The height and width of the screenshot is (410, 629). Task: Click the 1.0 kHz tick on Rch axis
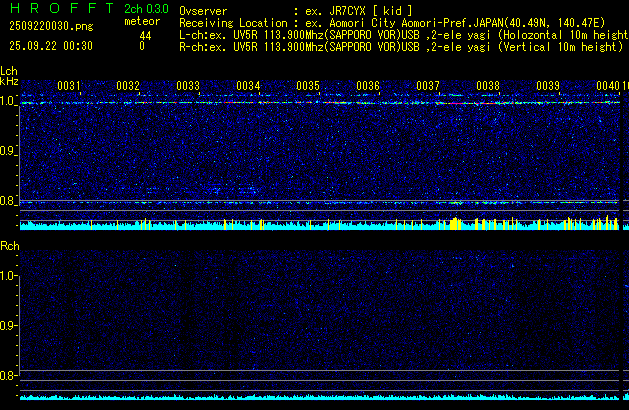[x=9, y=276]
